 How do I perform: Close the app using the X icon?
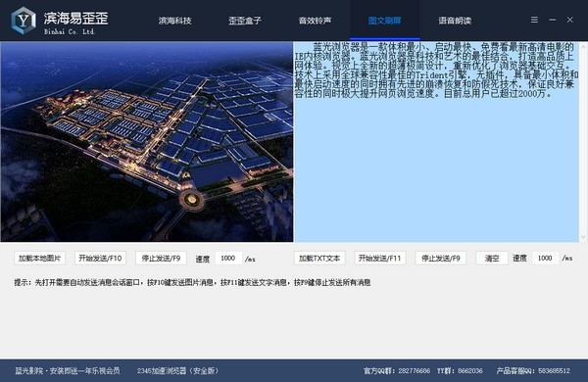[x=569, y=20]
